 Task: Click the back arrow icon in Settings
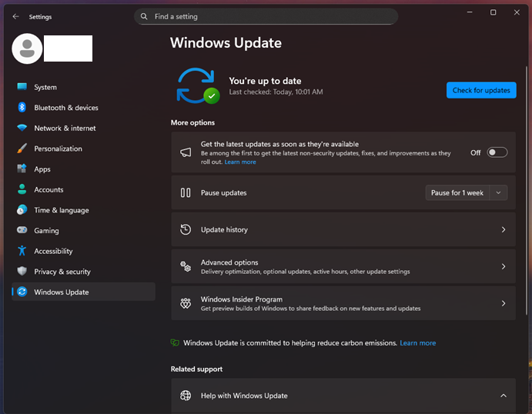15,17
